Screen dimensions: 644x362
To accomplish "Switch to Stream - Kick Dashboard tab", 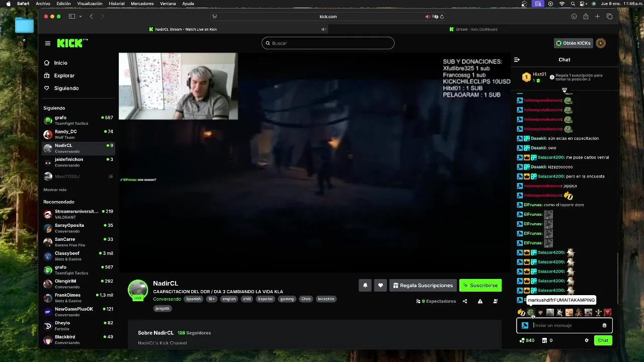I will coord(473,29).
